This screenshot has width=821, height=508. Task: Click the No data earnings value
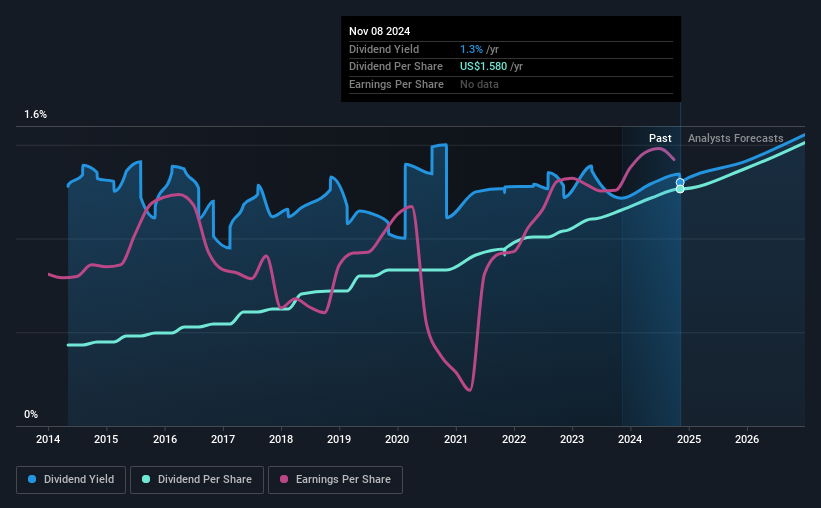coord(479,84)
